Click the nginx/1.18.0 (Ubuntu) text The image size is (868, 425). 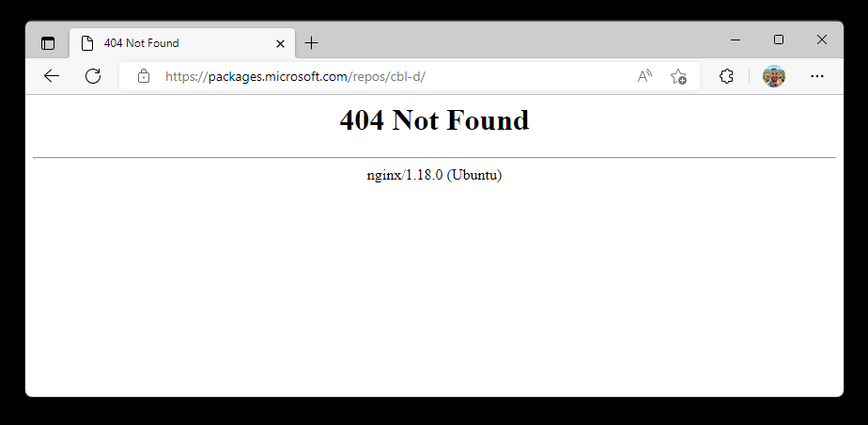coord(435,175)
